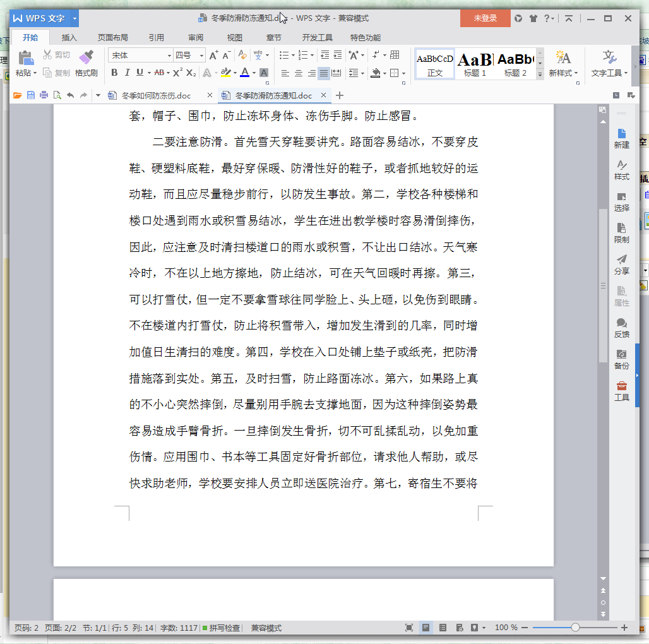Apply the 标题 1 style
This screenshot has width=649, height=644.
click(x=475, y=64)
